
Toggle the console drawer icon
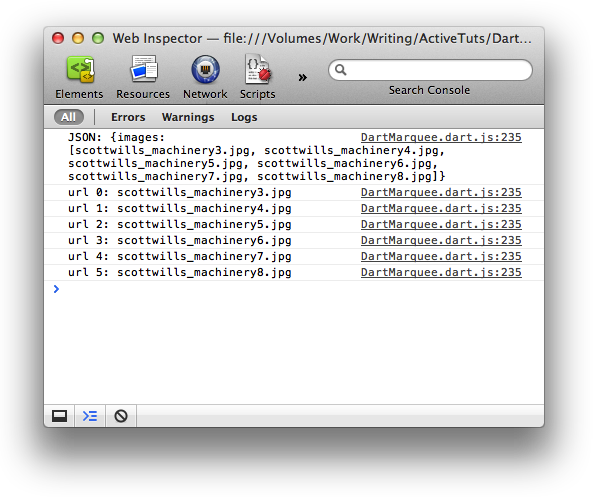tap(90, 416)
